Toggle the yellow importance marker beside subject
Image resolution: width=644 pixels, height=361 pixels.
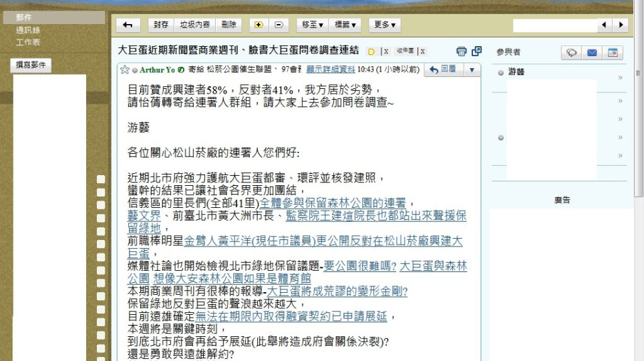(x=371, y=51)
